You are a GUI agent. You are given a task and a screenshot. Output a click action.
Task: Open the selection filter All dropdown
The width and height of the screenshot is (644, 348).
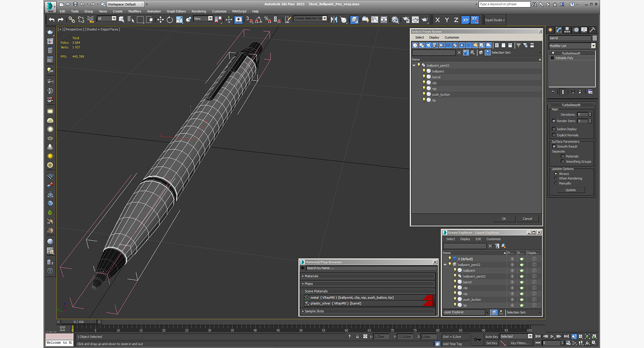(x=107, y=19)
